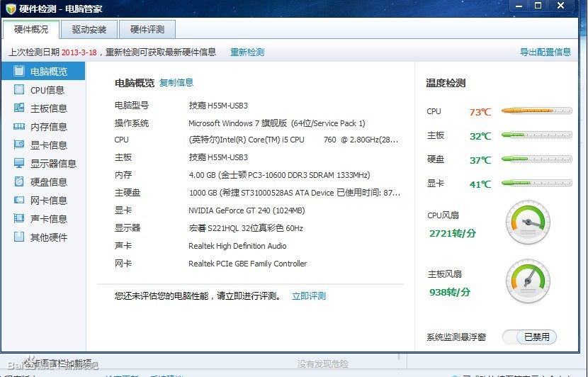
Task: Click the 主板信息 sidebar icon
Action: click(x=18, y=108)
